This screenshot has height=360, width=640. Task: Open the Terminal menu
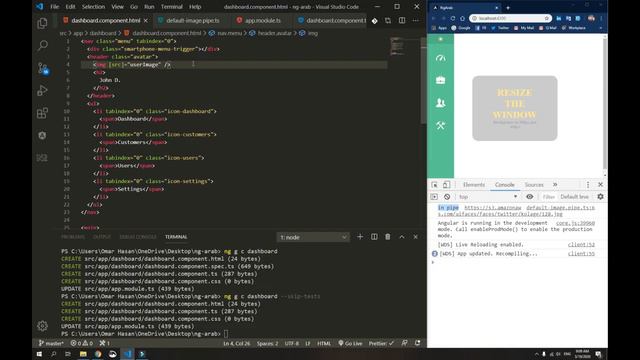[x=171, y=7]
